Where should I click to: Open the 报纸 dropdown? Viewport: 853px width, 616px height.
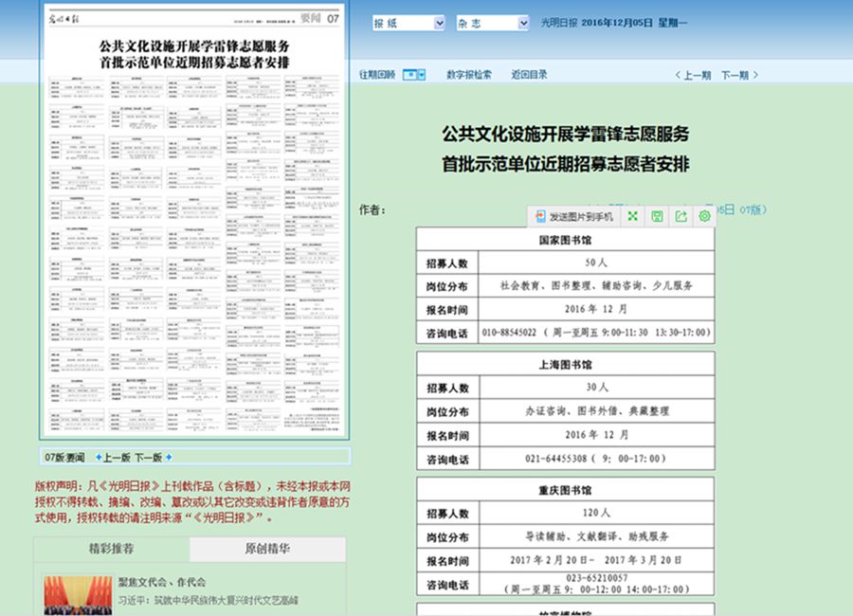click(408, 23)
